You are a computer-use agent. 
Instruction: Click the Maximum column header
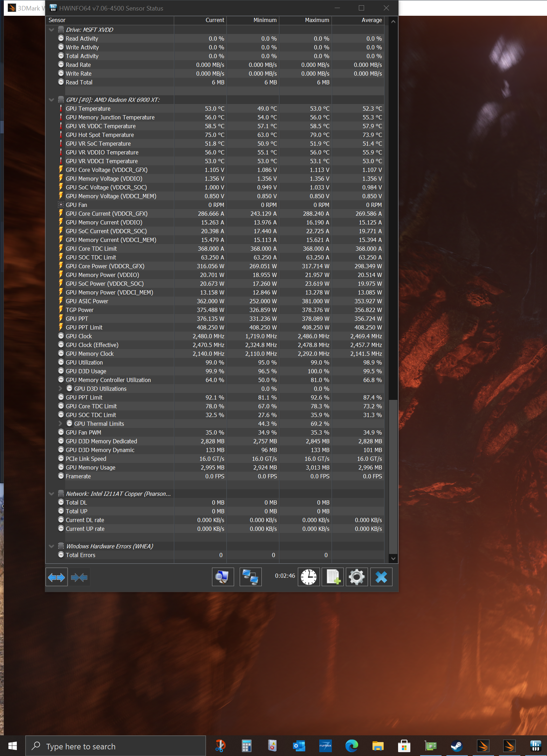(x=306, y=20)
